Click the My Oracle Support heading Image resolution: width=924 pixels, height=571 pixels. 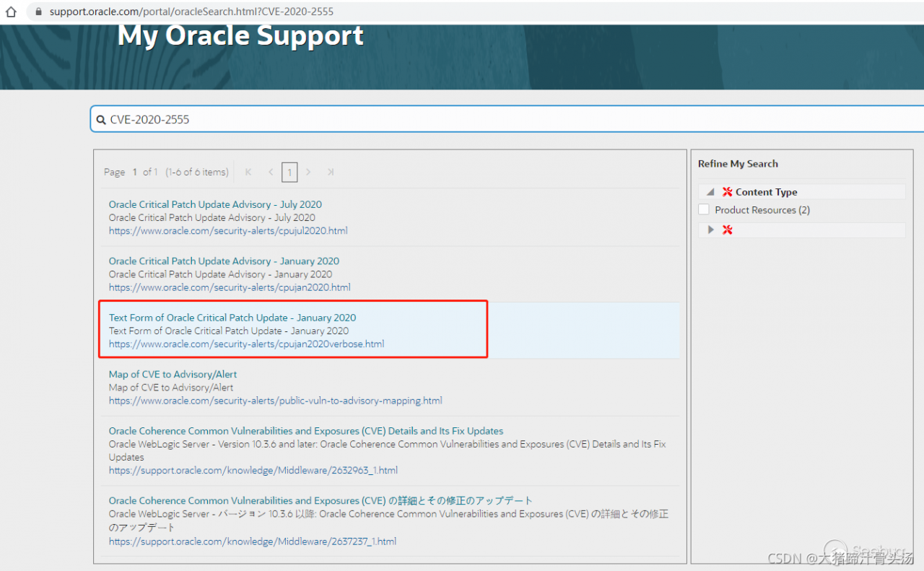click(241, 35)
